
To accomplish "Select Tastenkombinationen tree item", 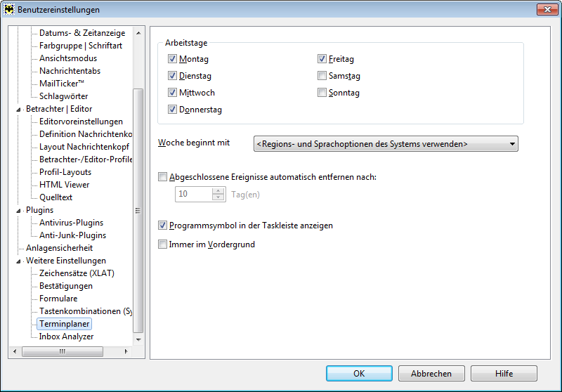I will [x=85, y=311].
